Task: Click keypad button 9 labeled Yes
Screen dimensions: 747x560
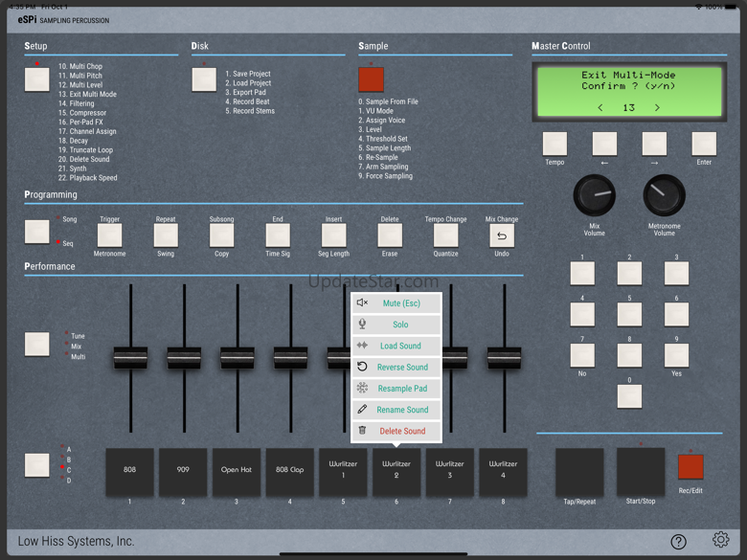Action: pyautogui.click(x=676, y=355)
